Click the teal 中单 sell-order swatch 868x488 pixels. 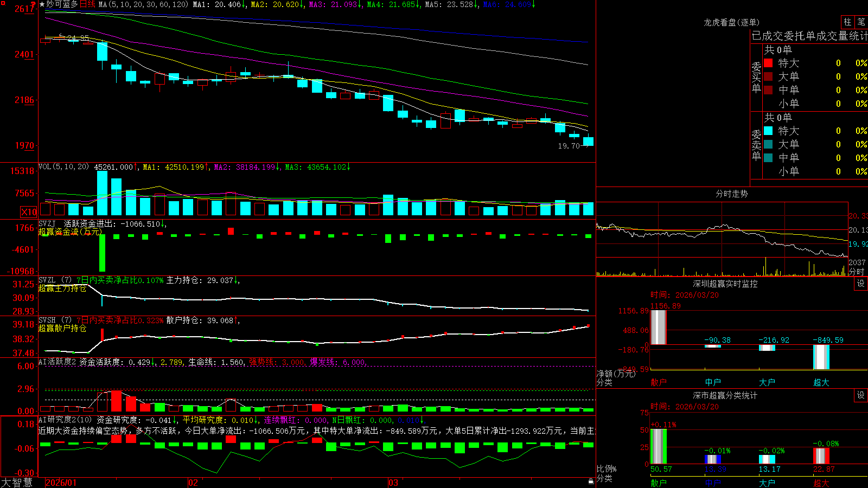pos(768,157)
